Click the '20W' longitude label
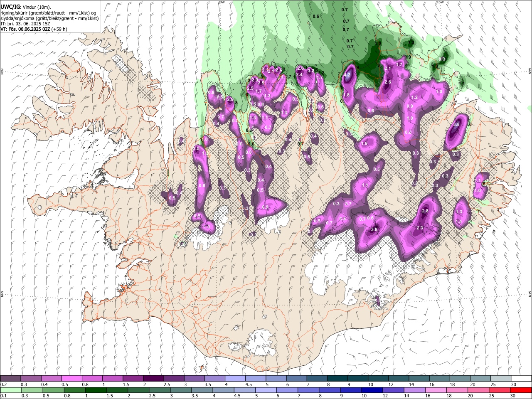The height and width of the screenshot is (399, 532). [222, 2]
